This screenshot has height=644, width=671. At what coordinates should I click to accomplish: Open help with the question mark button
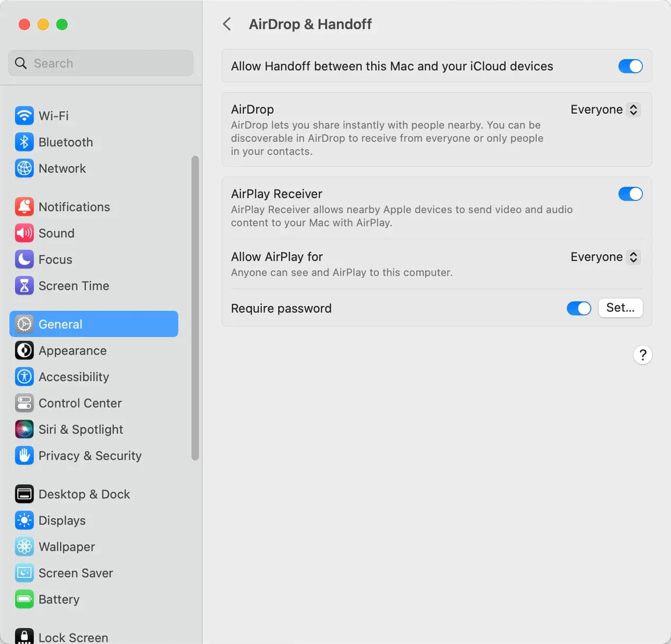pos(643,355)
